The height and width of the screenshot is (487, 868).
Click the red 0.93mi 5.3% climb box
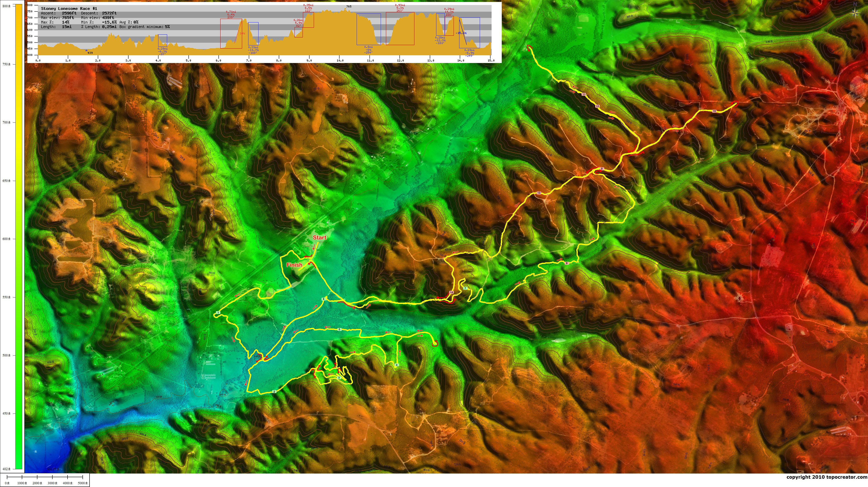[400, 29]
